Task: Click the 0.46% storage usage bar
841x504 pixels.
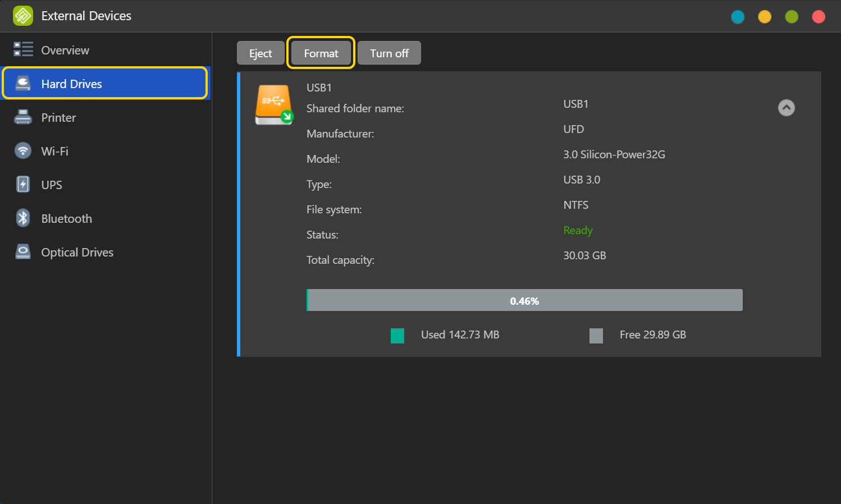Action: [524, 300]
